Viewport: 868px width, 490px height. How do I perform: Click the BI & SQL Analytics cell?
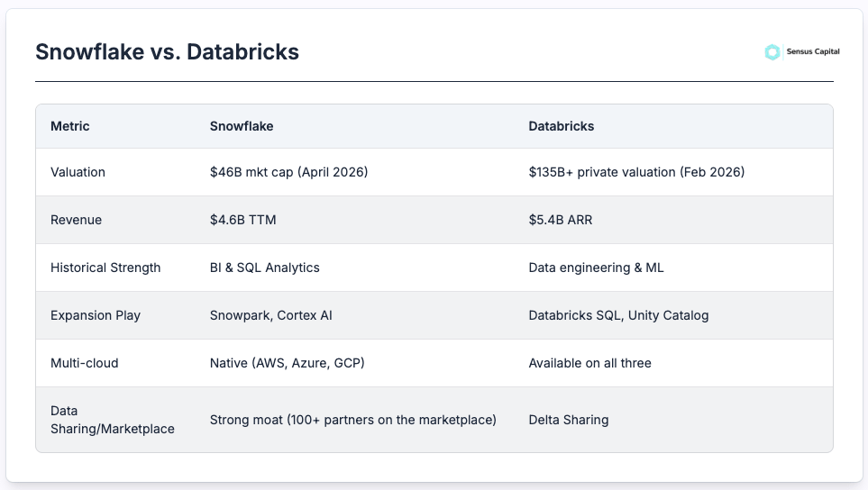coord(265,268)
